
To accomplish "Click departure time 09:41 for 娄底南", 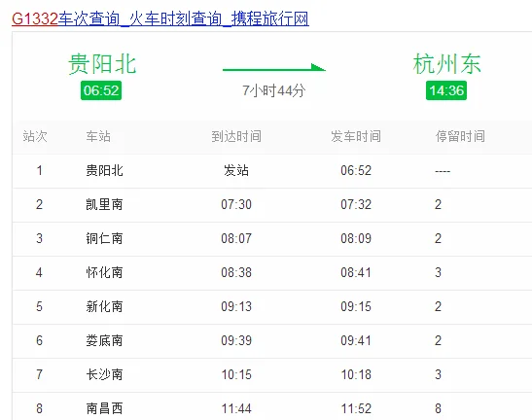I will point(356,340).
